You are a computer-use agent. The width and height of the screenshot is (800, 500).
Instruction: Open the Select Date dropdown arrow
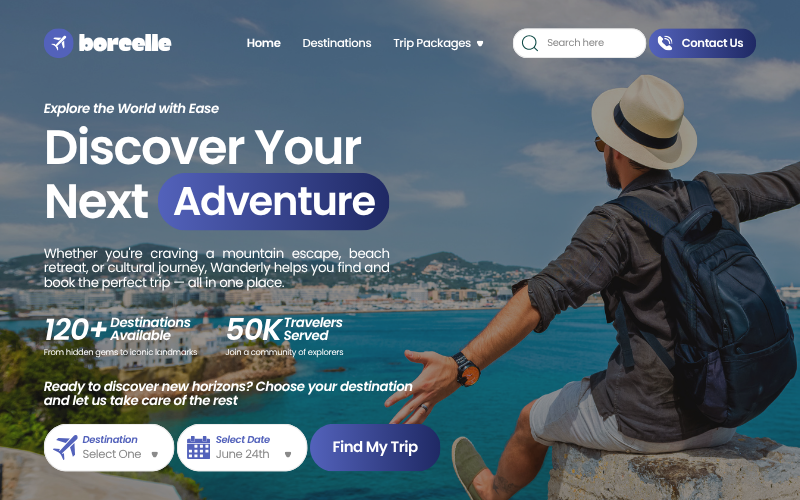[x=288, y=455]
